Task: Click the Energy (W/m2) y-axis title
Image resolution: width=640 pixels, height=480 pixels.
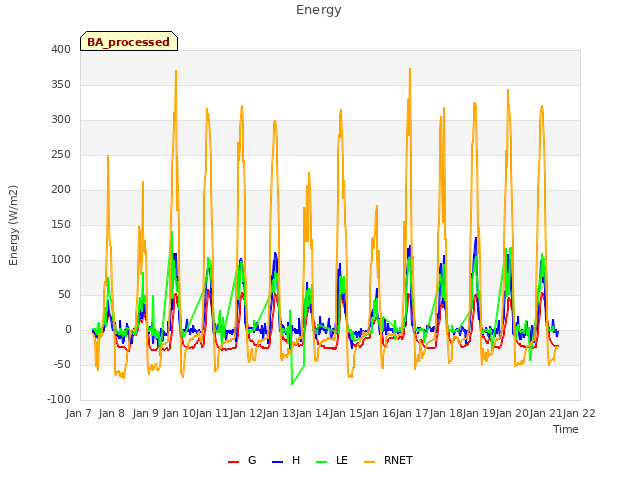Action: point(13,225)
